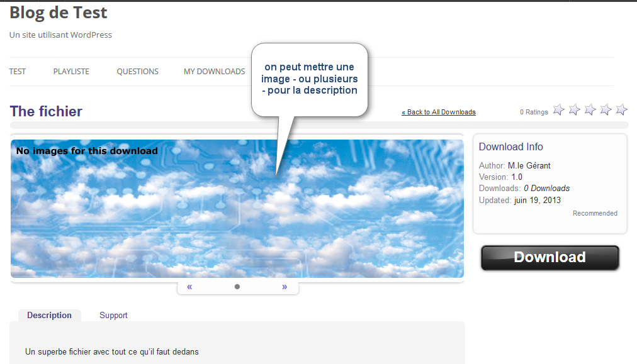Click the fifth rating star

pos(621,109)
